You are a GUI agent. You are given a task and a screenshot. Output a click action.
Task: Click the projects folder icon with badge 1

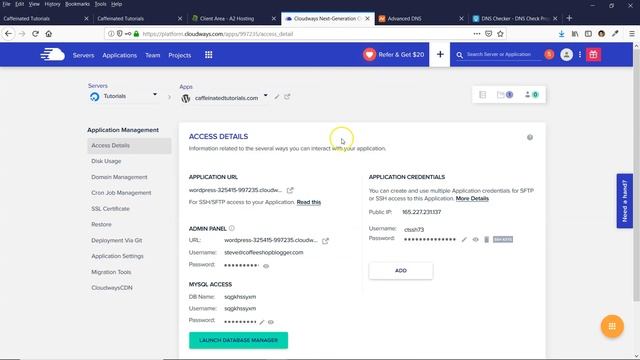[505, 95]
